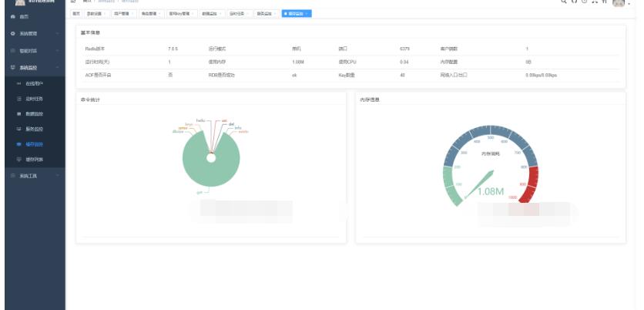Collapse the 系统监控 sidebar menu arrow

tap(58, 67)
